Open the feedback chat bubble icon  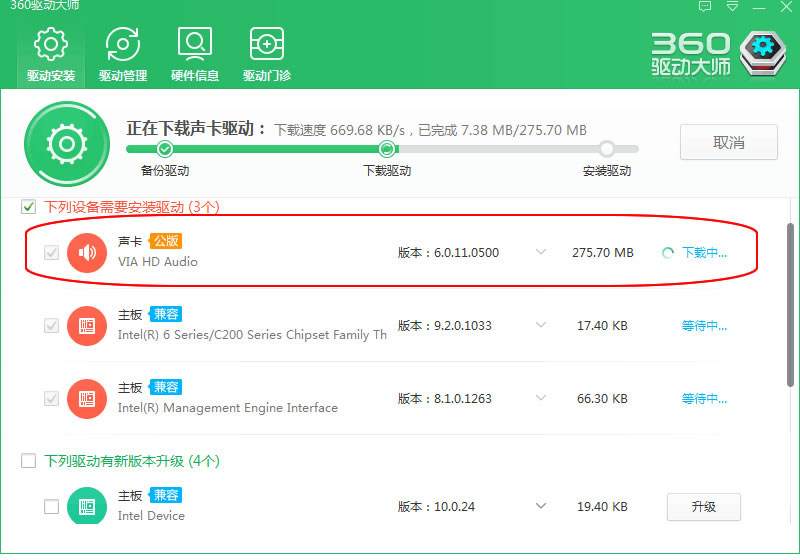tap(706, 7)
